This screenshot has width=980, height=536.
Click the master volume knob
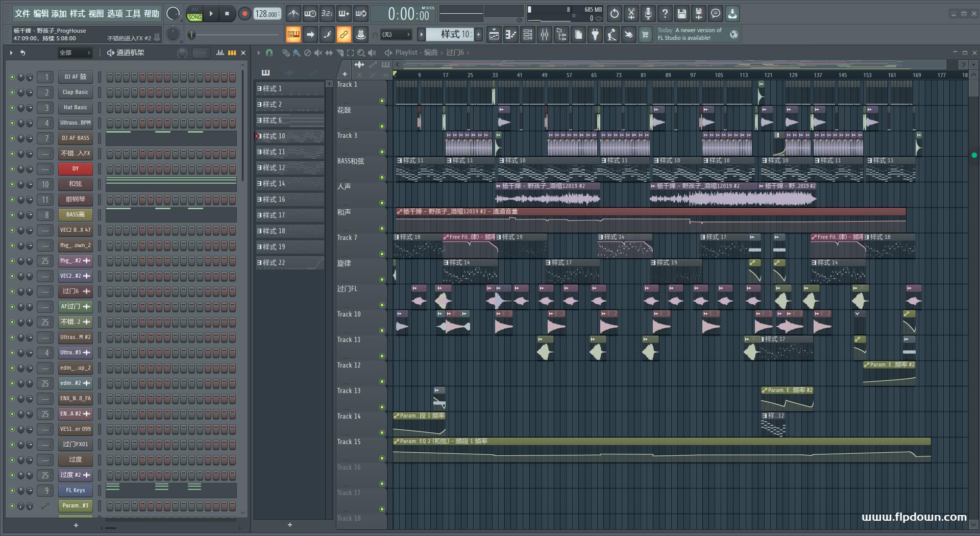[x=174, y=14]
